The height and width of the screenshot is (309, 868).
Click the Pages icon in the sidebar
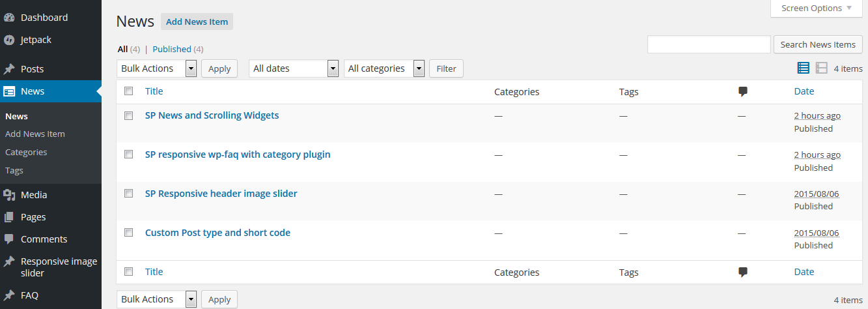coord(9,217)
